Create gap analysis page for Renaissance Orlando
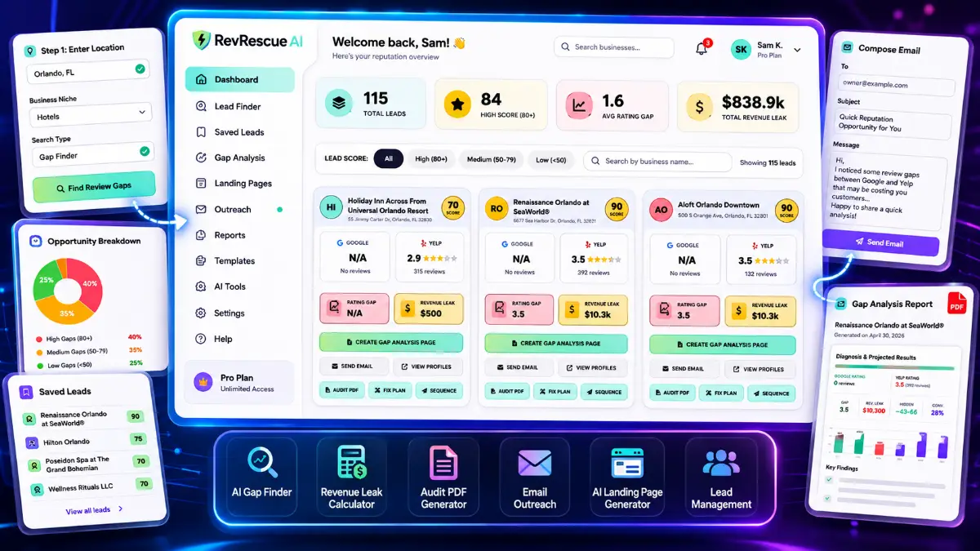 [x=556, y=343]
